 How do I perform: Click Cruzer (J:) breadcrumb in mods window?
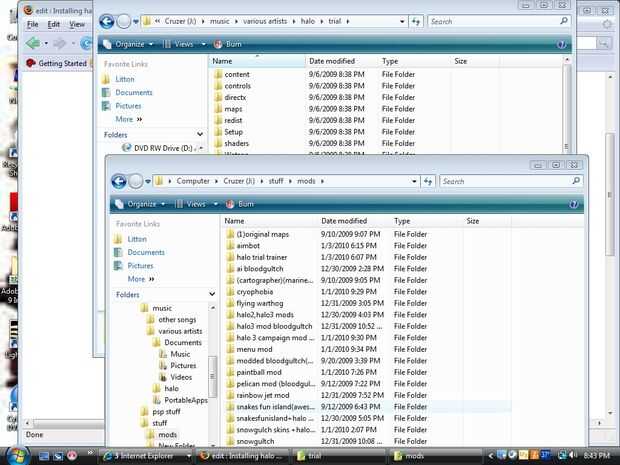tap(239, 181)
